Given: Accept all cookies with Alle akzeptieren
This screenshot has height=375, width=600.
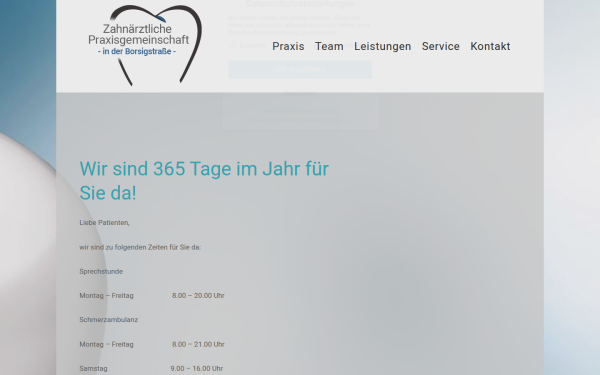Looking at the screenshot, I should click(300, 69).
